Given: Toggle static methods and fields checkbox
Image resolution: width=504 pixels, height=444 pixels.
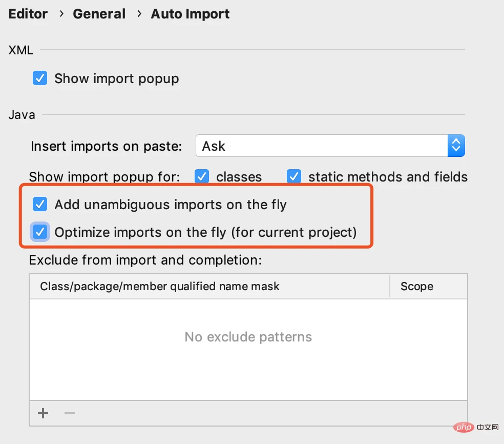Looking at the screenshot, I should (x=294, y=177).
